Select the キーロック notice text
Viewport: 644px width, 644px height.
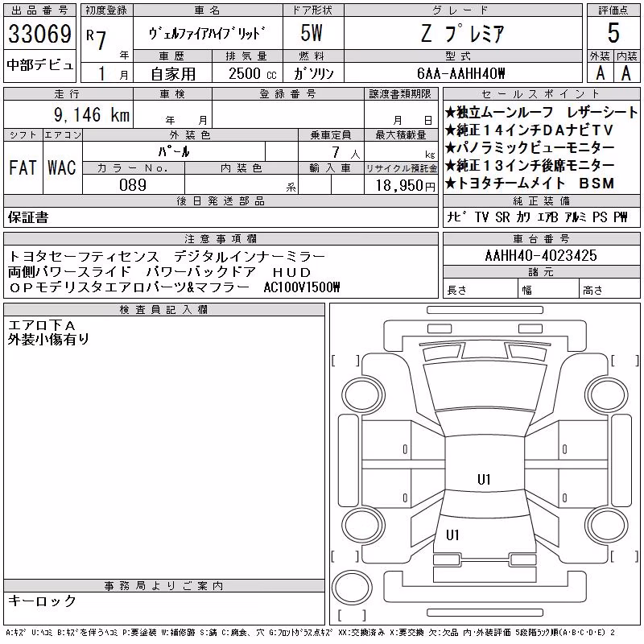[42, 601]
